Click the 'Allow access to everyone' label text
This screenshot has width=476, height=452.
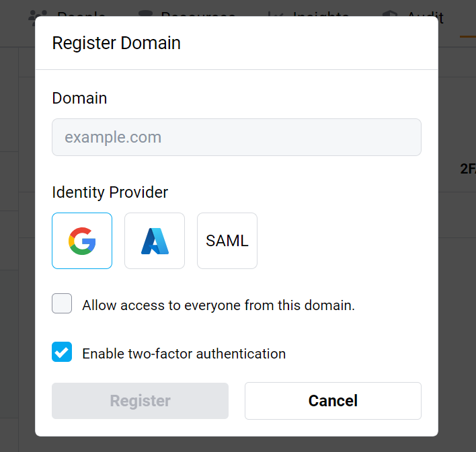pos(219,305)
